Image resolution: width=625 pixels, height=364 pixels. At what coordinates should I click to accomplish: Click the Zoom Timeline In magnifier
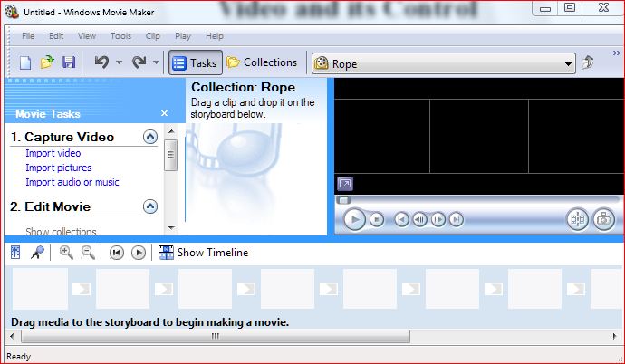click(x=66, y=253)
